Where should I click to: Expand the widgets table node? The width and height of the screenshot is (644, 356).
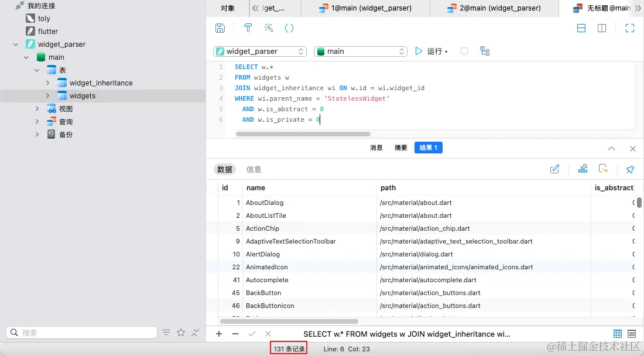point(47,95)
